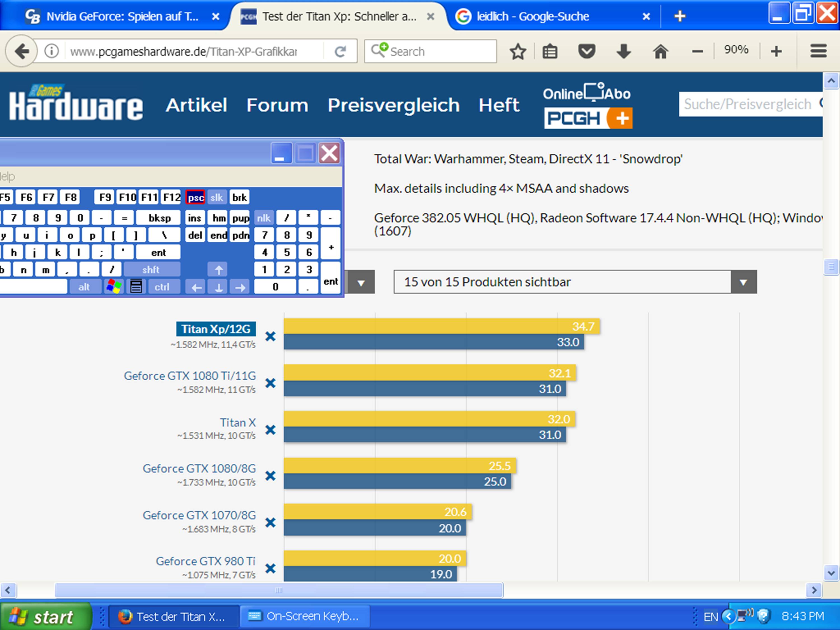The image size is (840, 630).
Task: Hide the Titan Xp/12G bar via X
Action: tap(270, 337)
